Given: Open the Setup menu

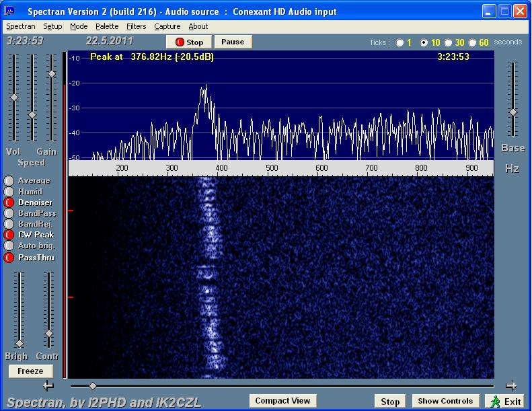Looking at the screenshot, I should point(52,26).
